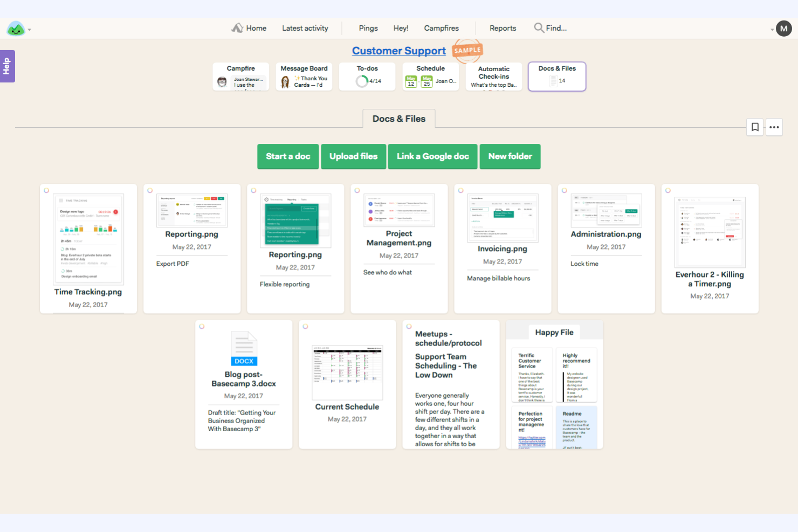Click the Upload files button
The width and height of the screenshot is (798, 532).
pos(353,156)
